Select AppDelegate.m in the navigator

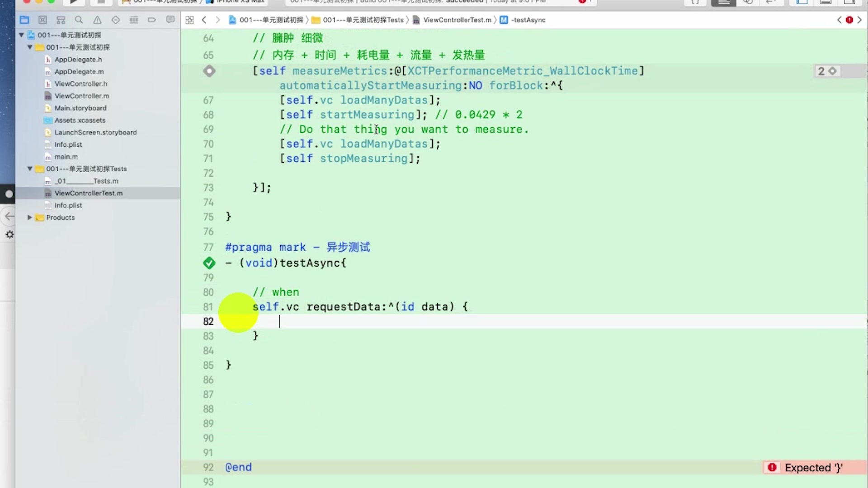click(x=79, y=71)
